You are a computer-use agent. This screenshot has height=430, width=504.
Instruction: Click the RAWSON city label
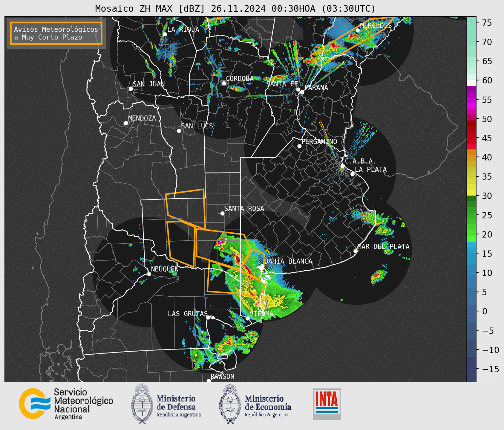(222, 376)
